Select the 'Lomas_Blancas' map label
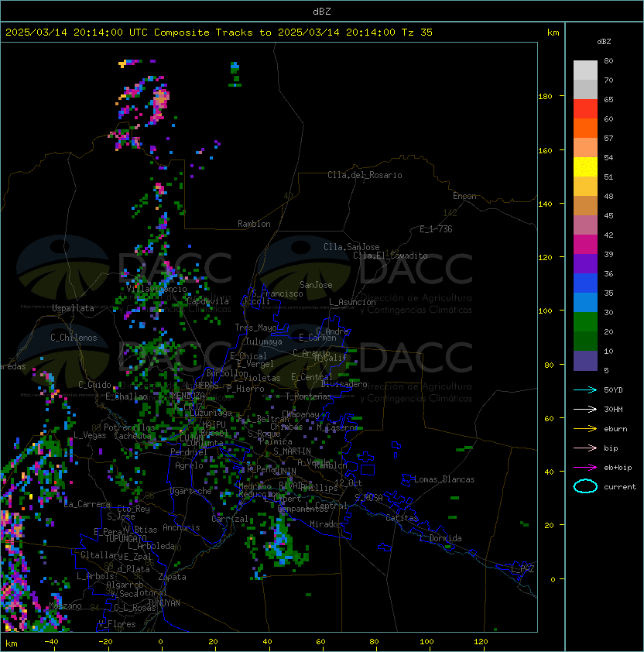The height and width of the screenshot is (652, 644). point(444,479)
